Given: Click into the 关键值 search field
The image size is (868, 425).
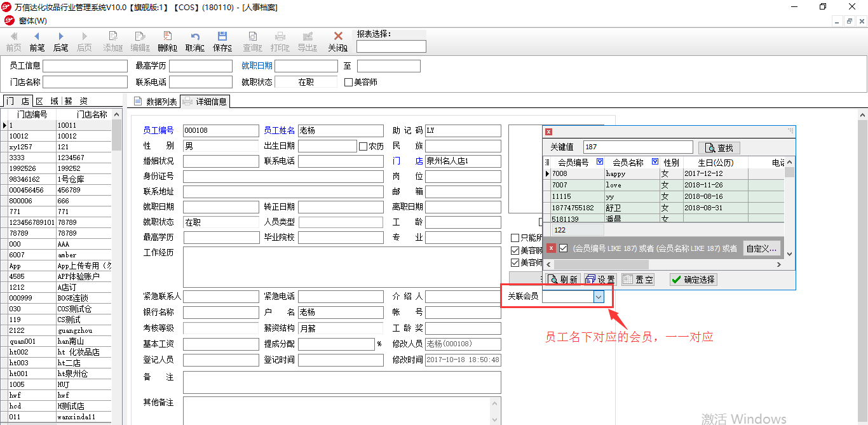Looking at the screenshot, I should tap(638, 147).
